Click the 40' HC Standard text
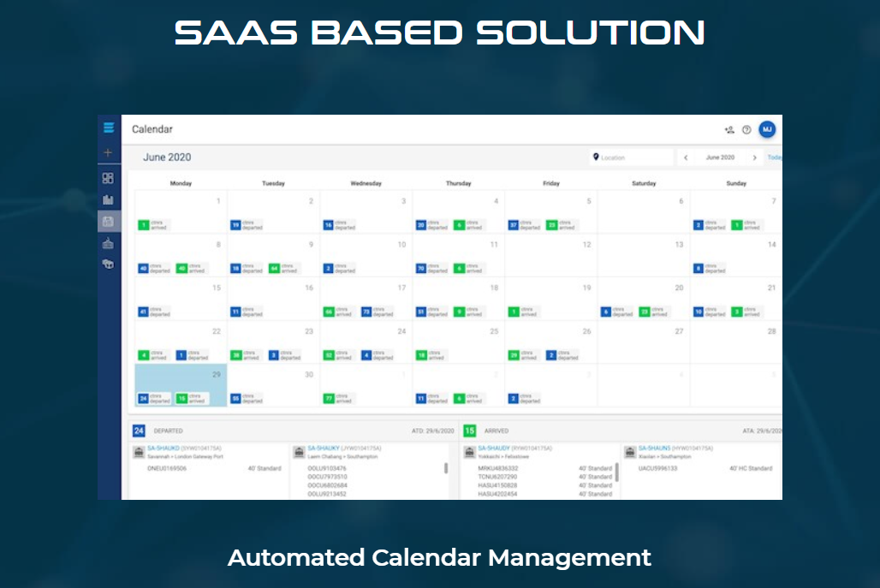880x588 pixels. click(751, 468)
